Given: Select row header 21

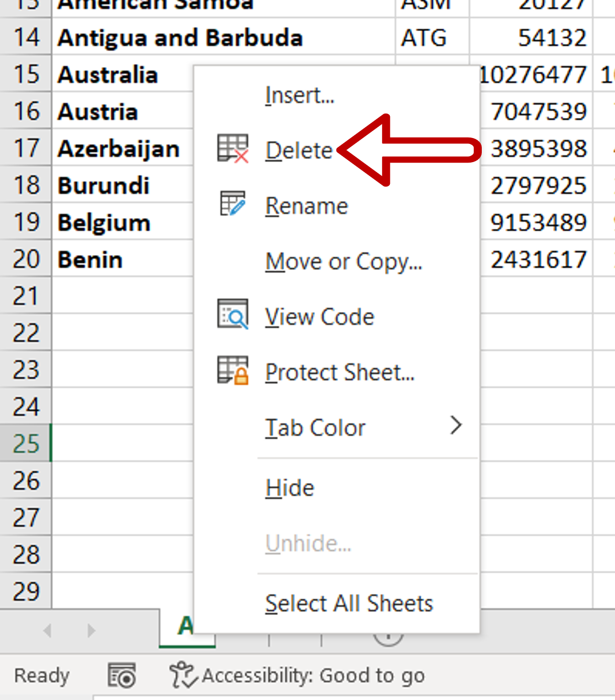Looking at the screenshot, I should click(26, 296).
